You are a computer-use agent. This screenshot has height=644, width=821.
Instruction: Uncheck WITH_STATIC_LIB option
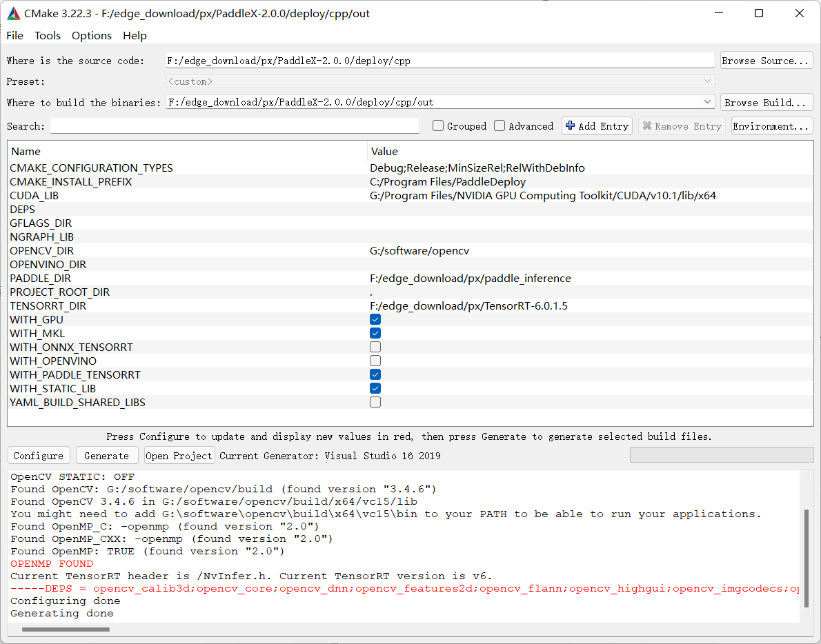[375, 388]
